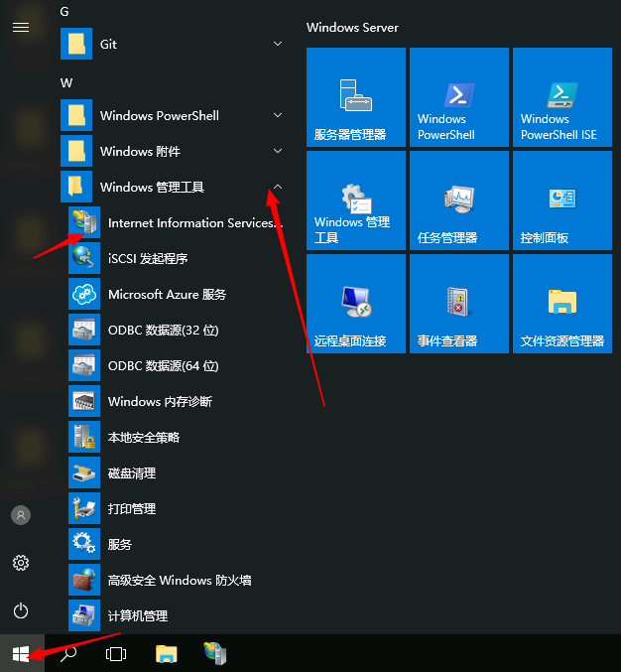Open the Internet Information Services manager icon

(84, 222)
